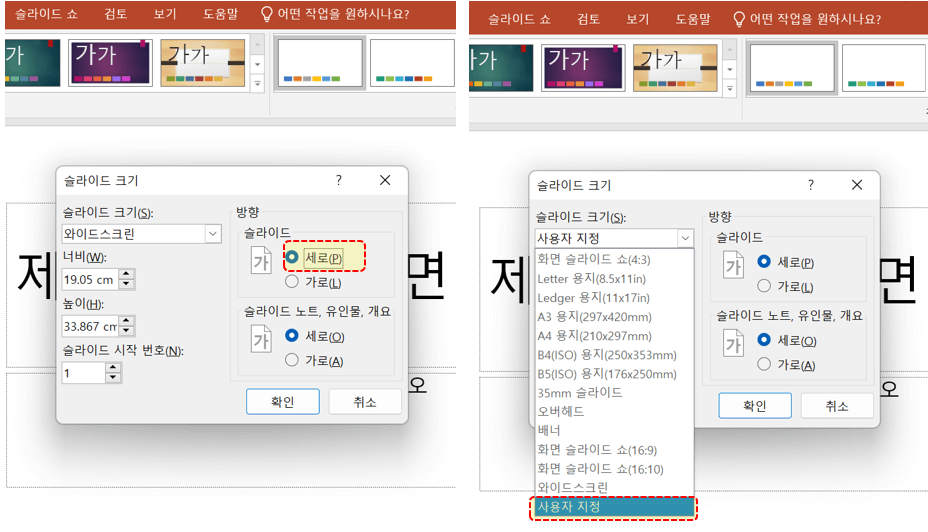Click 취소 in left dialog

coord(365,402)
